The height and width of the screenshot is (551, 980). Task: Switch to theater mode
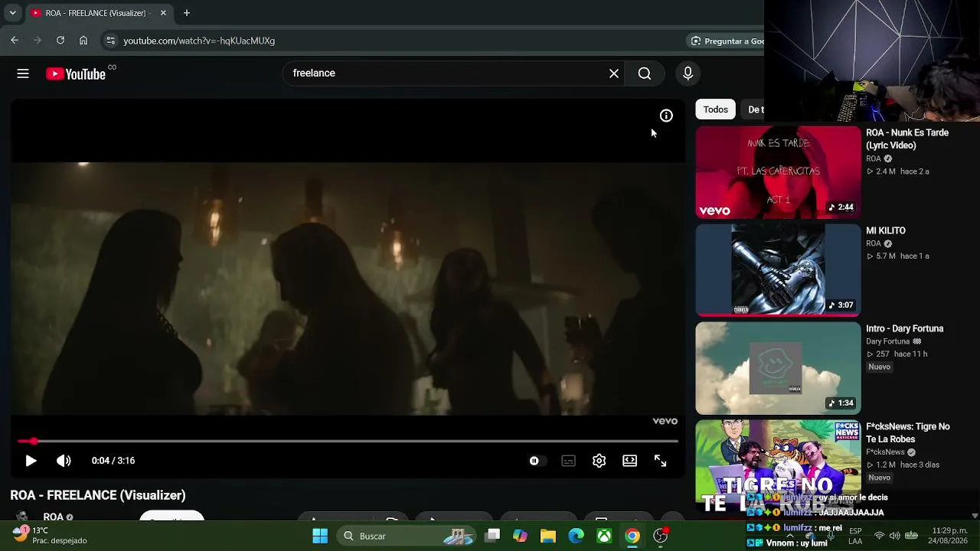(x=629, y=461)
